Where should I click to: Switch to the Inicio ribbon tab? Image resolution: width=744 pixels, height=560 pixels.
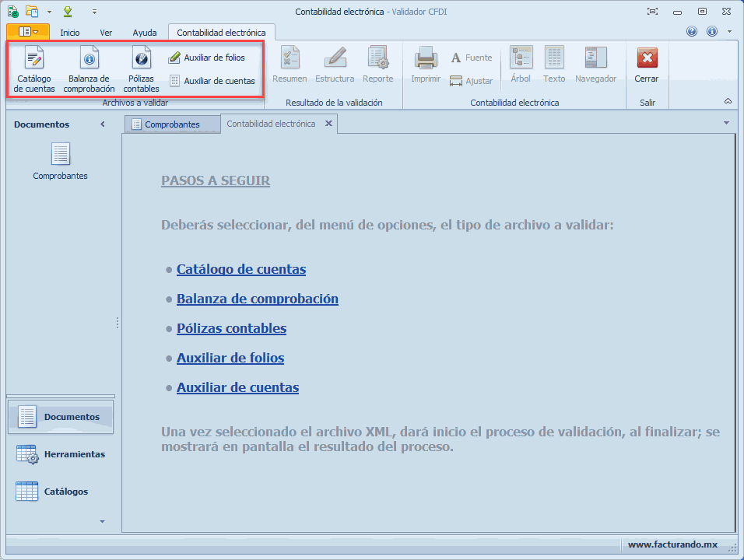(70, 33)
